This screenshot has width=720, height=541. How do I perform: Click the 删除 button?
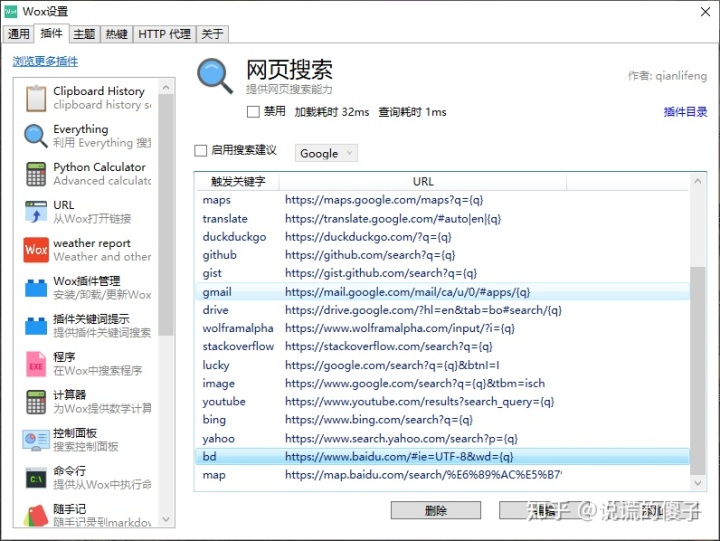click(436, 510)
